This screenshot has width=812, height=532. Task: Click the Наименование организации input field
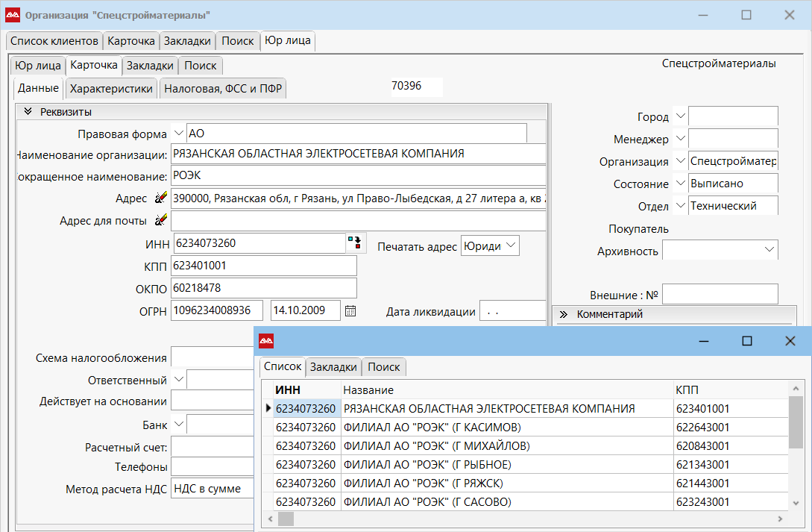pos(359,154)
